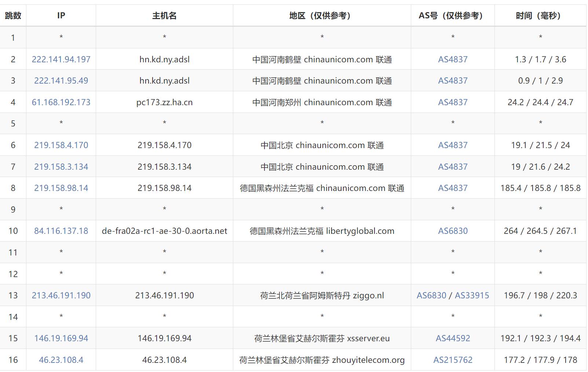Click time value 185.4 / 185.8 / 185.8
The image size is (588, 372).
(x=540, y=188)
